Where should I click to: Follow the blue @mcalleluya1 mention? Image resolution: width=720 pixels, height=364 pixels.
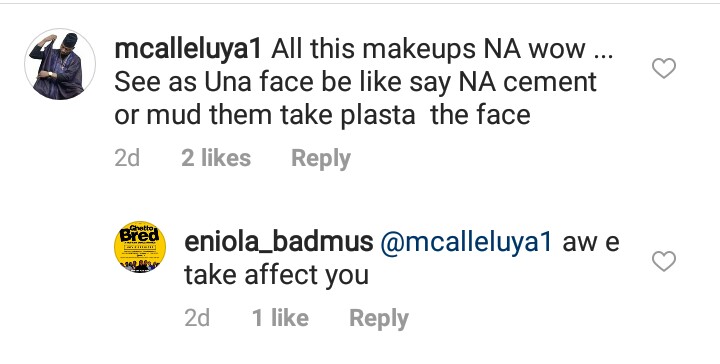466,242
